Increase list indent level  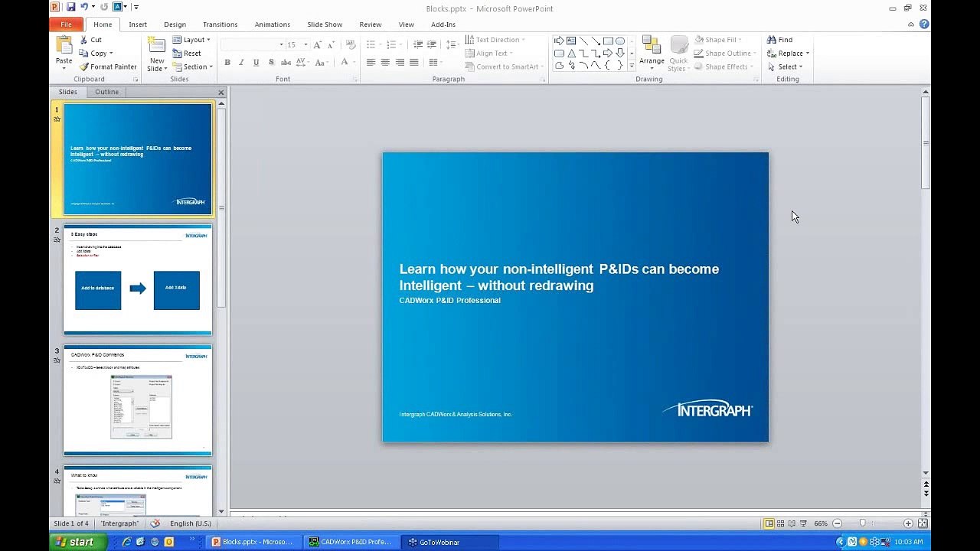pos(433,44)
